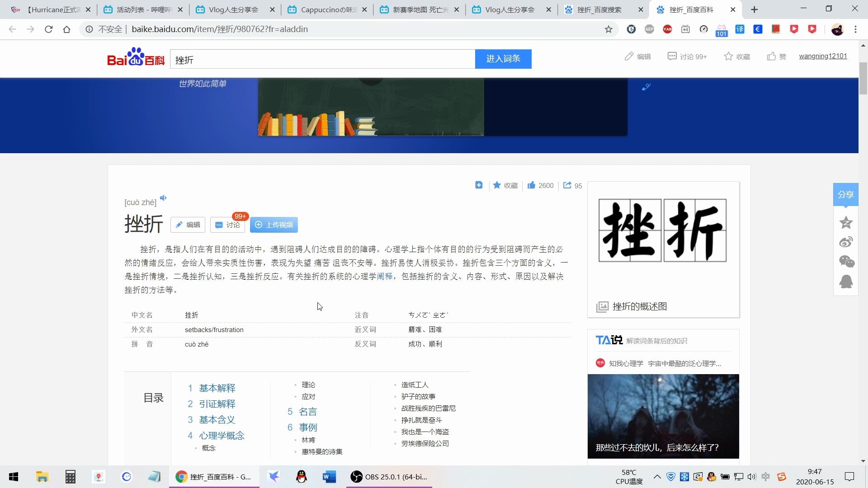The width and height of the screenshot is (868, 488).
Task: Add to QQ Zone star icon in sidebar
Action: tap(846, 222)
